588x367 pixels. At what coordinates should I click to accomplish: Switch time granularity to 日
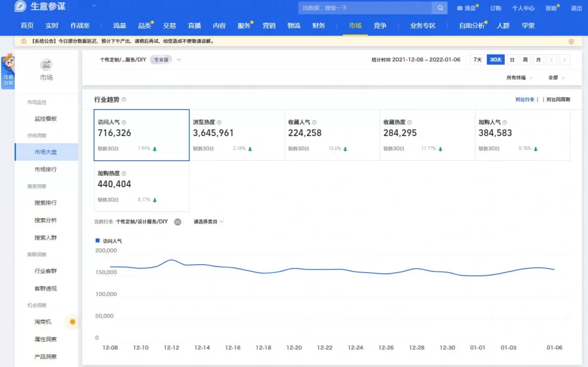pyautogui.click(x=512, y=60)
